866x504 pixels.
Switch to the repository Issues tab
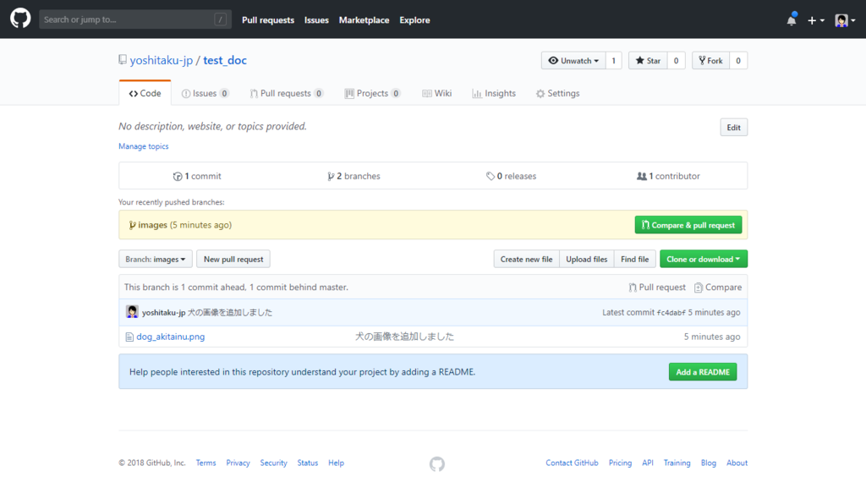205,93
